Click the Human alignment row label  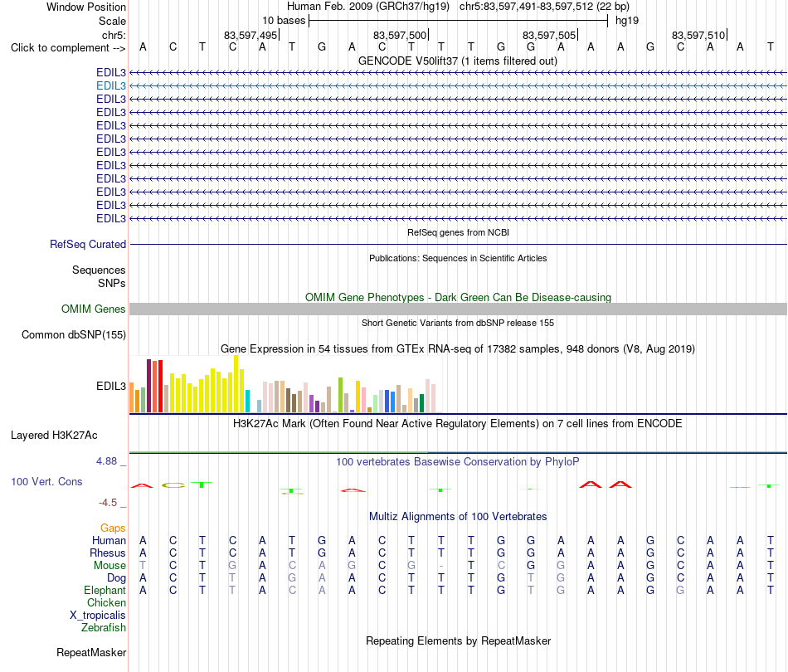(x=109, y=541)
